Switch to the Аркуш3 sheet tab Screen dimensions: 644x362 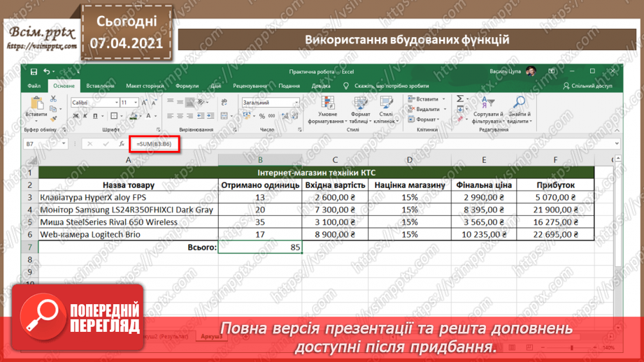coord(211,337)
